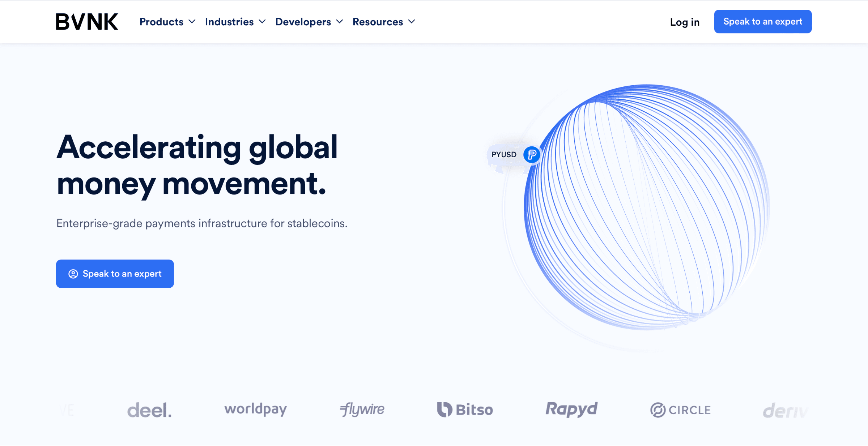The height and width of the screenshot is (446, 868).
Task: Open the Products menu
Action: (162, 22)
